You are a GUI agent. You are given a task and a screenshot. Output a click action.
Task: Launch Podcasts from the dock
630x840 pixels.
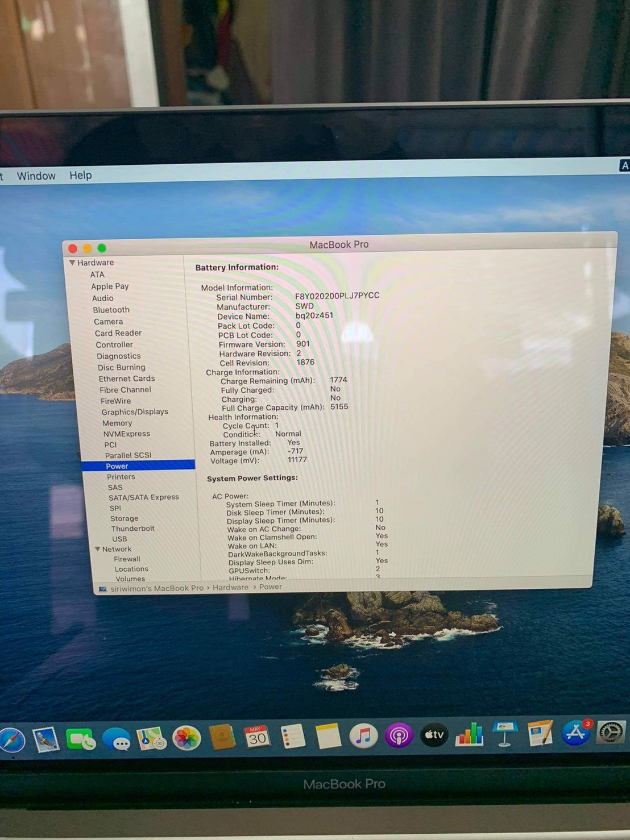pos(399,736)
